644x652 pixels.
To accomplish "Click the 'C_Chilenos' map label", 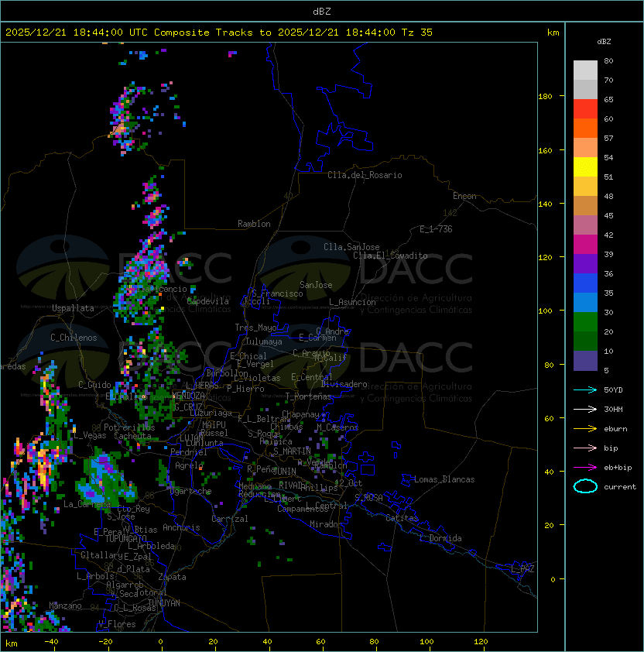I will pos(74,338).
